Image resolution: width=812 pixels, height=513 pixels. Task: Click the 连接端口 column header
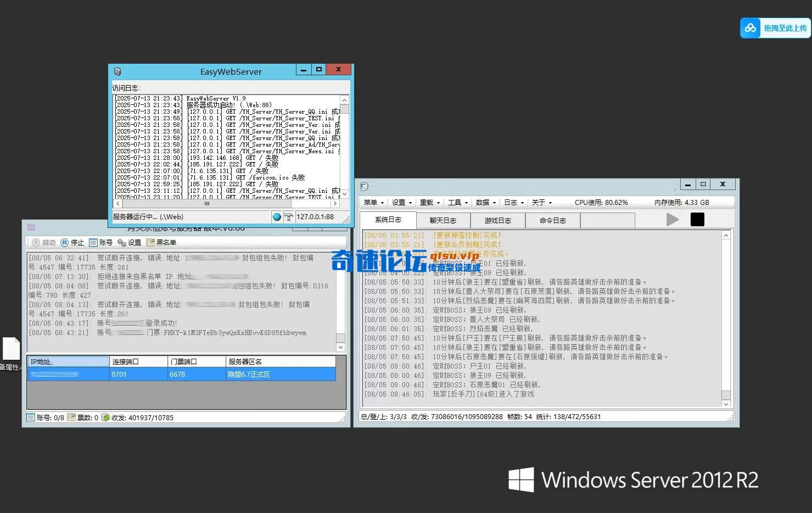138,362
